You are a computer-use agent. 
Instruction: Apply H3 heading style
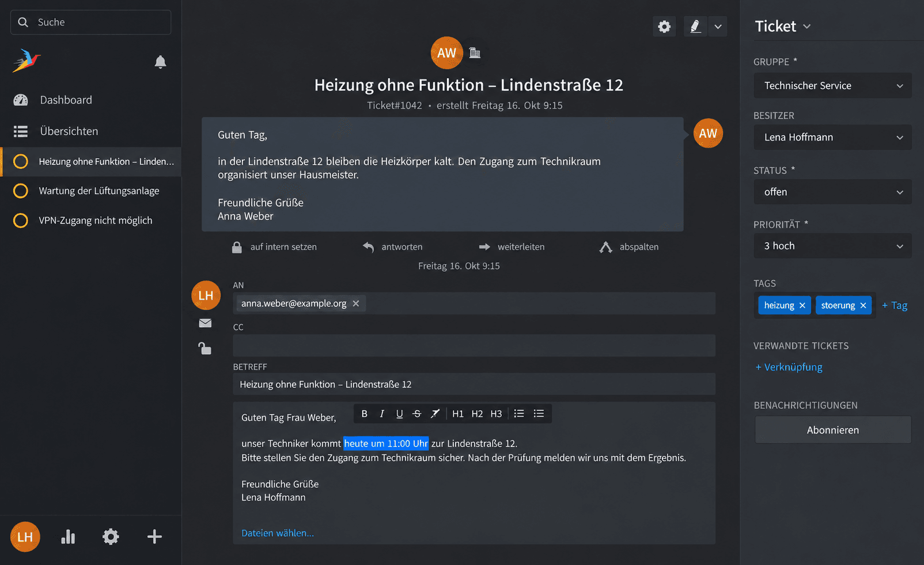click(496, 414)
